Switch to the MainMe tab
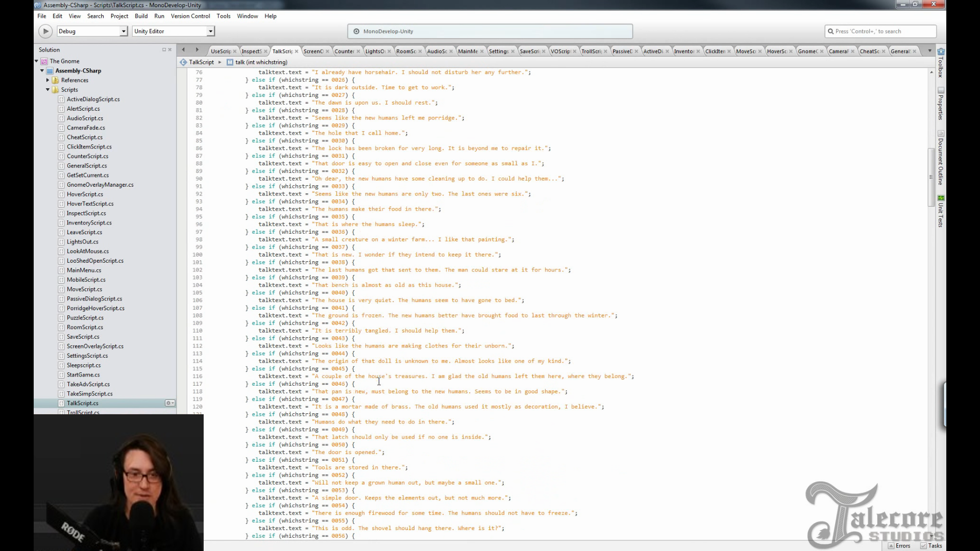The image size is (980, 551). (x=468, y=51)
